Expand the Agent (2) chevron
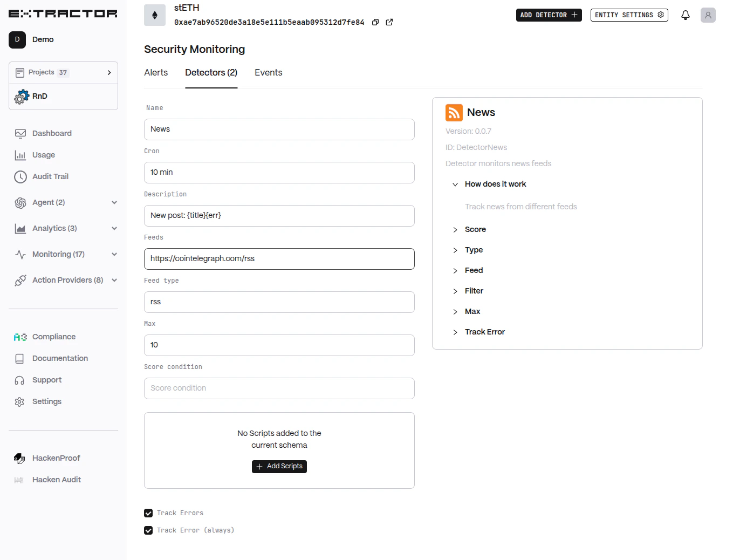Image resolution: width=733 pixels, height=560 pixels. 114,202
